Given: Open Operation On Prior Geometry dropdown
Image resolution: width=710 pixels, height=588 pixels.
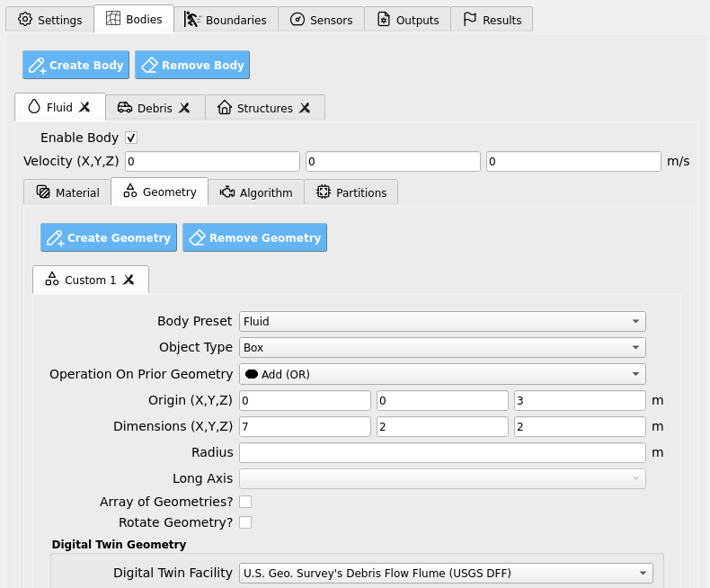Looking at the screenshot, I should [442, 374].
